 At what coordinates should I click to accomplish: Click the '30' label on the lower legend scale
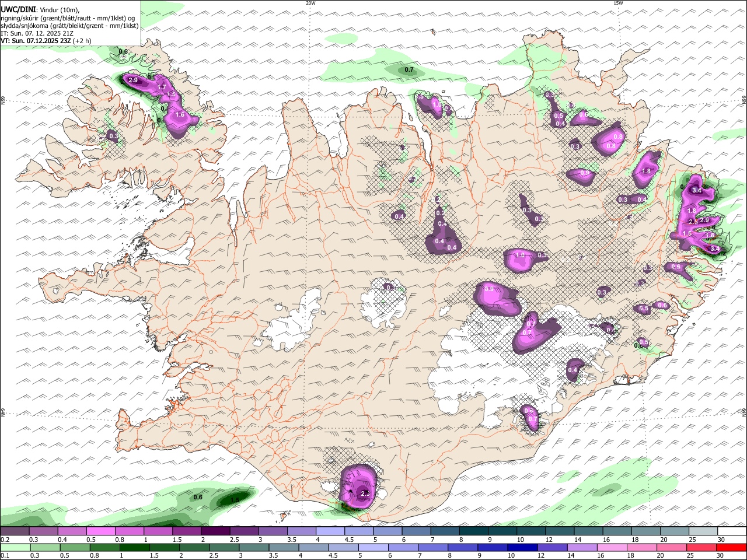tap(720, 556)
